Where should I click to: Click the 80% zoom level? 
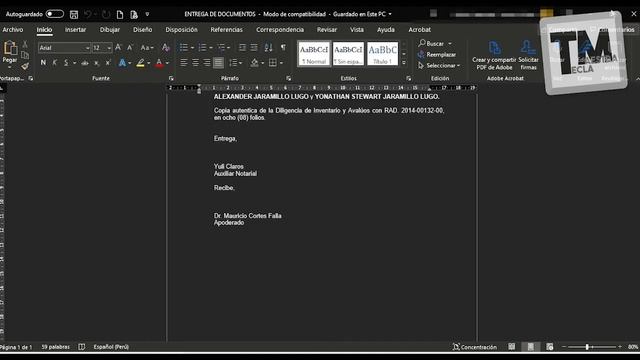(x=633, y=347)
